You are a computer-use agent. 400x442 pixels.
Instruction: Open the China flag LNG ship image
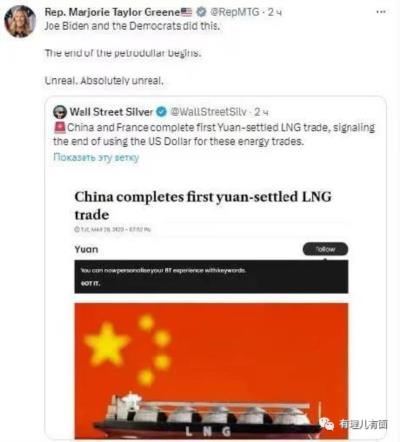[x=211, y=371]
